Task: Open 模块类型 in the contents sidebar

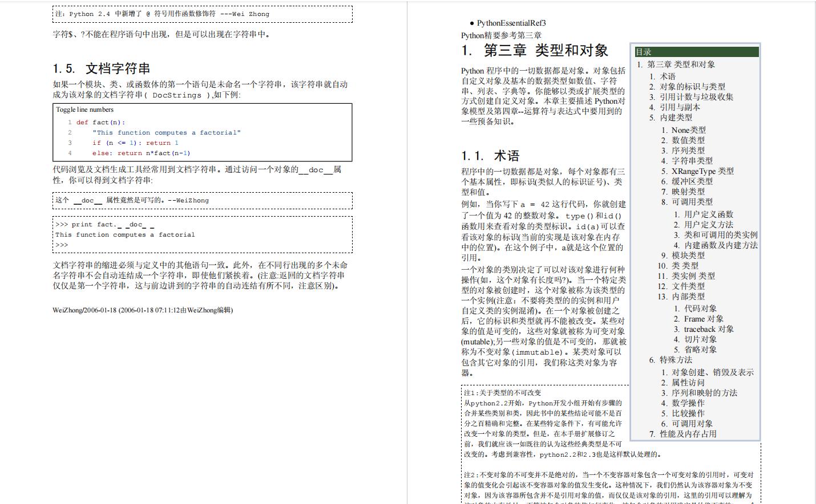Action: tap(688, 255)
